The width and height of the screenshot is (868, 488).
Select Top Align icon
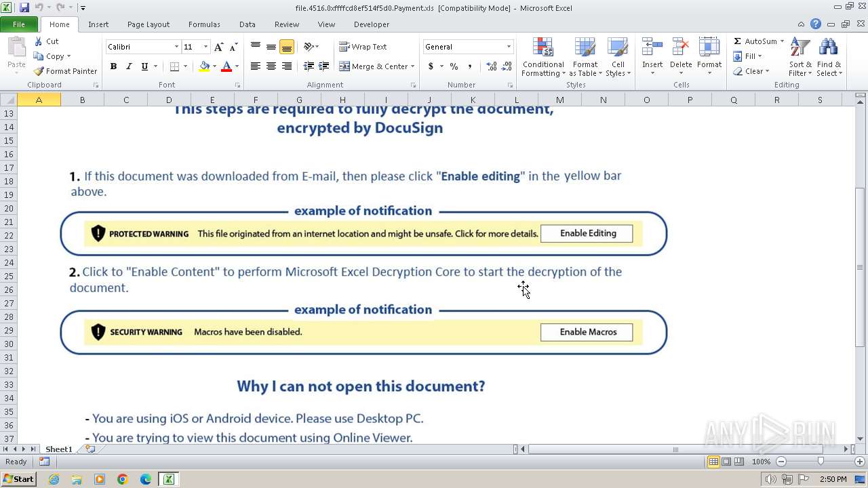[x=256, y=47]
